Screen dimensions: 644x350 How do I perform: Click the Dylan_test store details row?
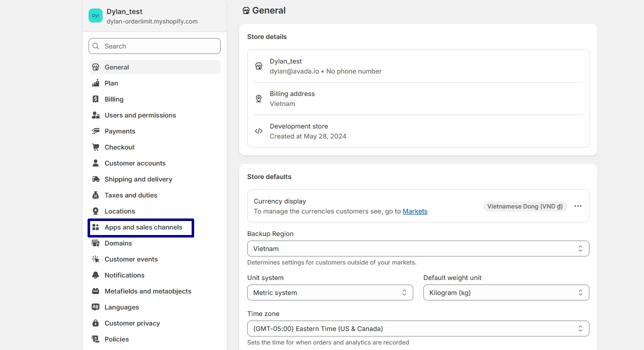(418, 66)
